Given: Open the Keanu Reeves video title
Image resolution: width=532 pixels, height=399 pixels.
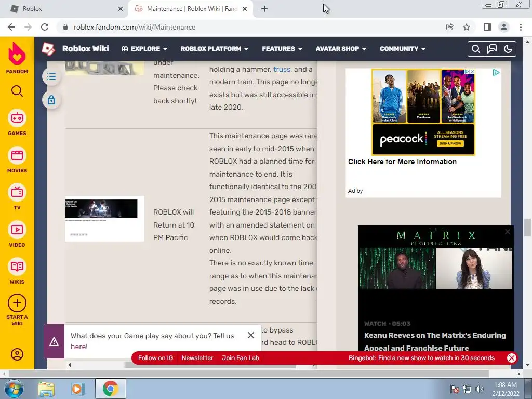Looking at the screenshot, I should point(435,341).
